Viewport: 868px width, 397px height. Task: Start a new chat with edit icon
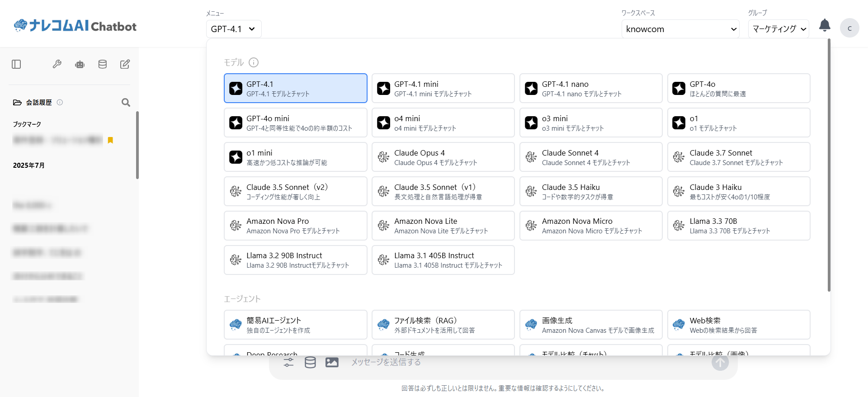click(125, 64)
